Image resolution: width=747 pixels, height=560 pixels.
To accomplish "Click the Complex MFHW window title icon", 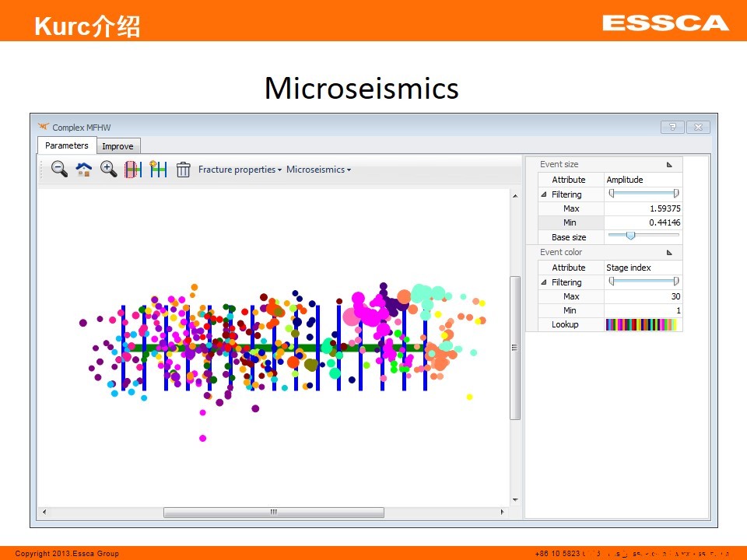I will [44, 127].
